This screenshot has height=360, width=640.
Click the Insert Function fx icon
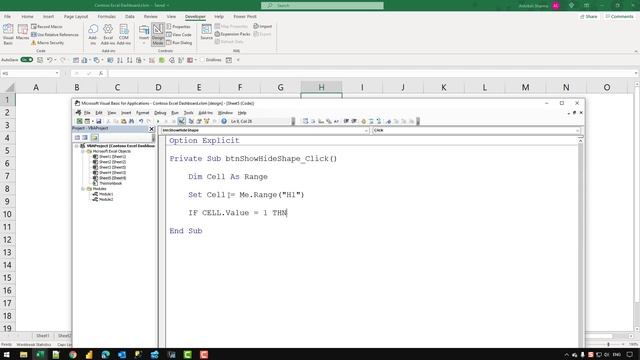pos(101,73)
